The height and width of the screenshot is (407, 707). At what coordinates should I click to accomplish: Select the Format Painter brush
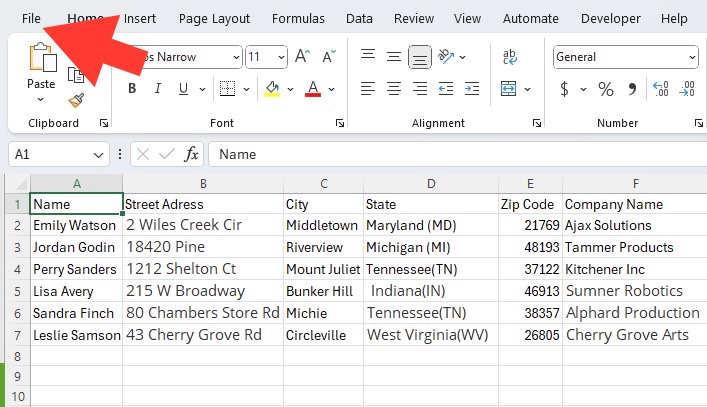point(76,100)
